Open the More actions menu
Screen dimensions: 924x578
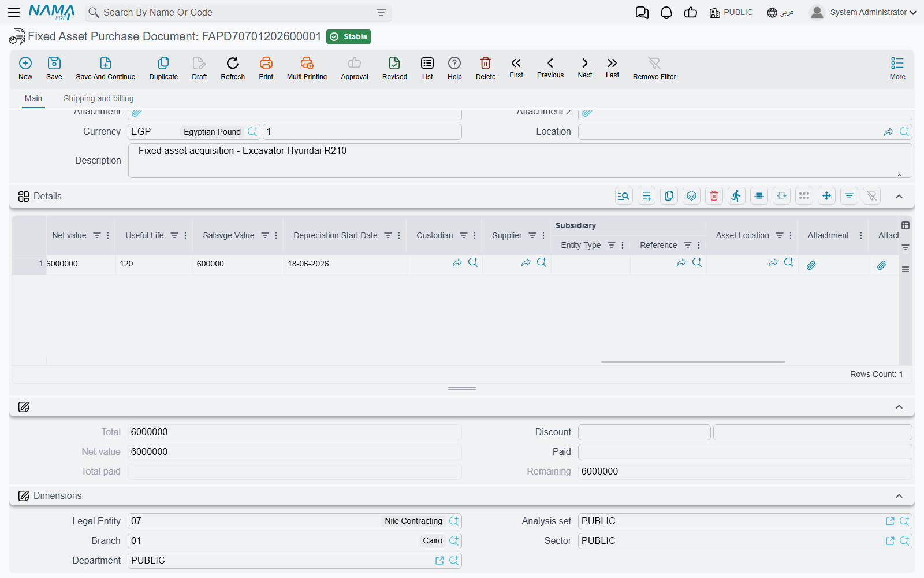[x=897, y=68]
